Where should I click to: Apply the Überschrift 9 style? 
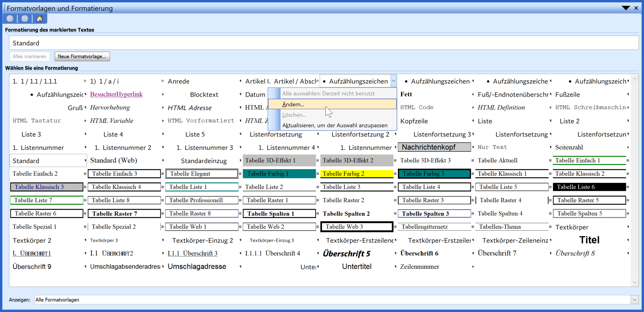[x=32, y=267]
